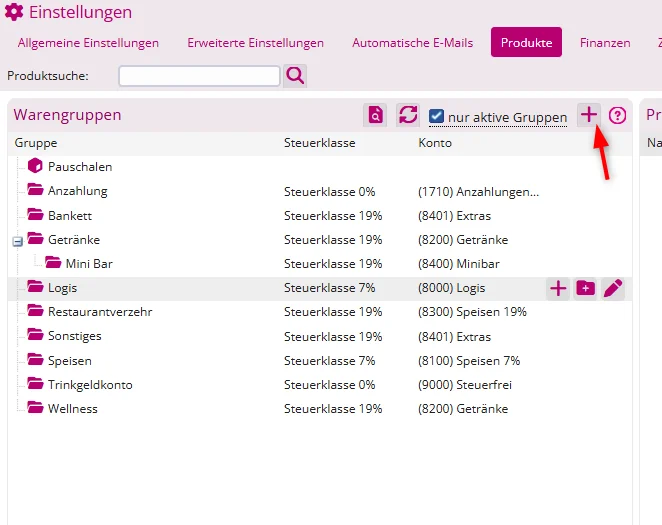
Task: Select the Pauschalen group
Action: (x=80, y=167)
